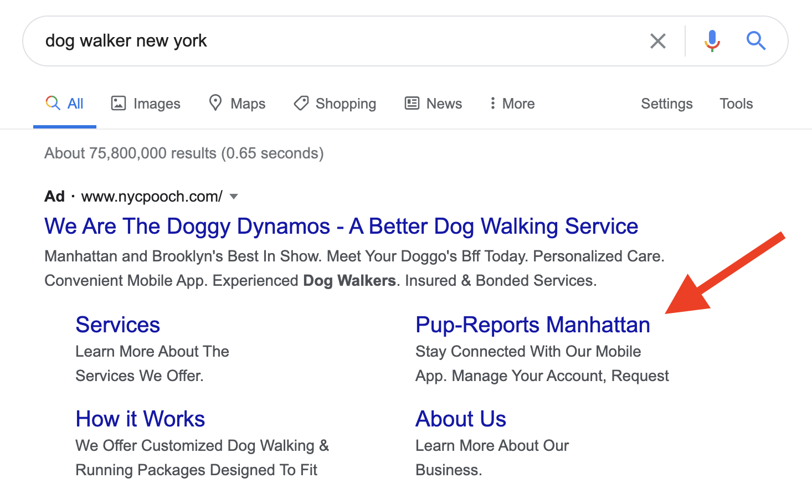Start voice search with the microphone icon

pyautogui.click(x=712, y=41)
